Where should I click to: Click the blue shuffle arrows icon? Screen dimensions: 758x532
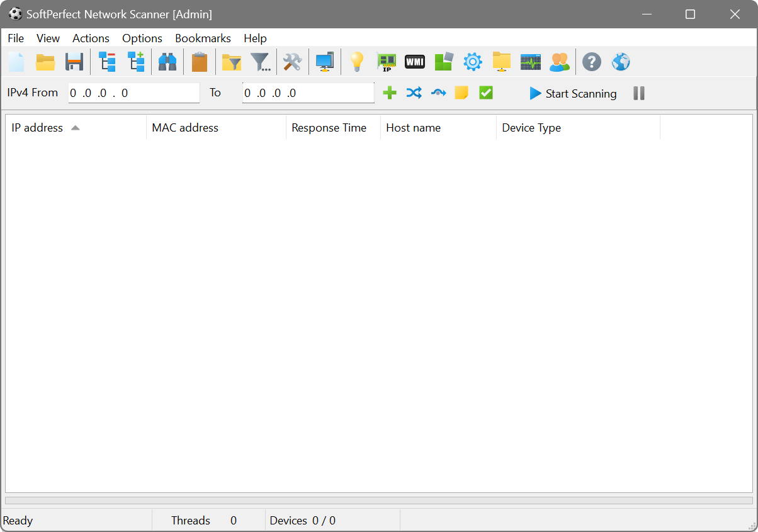tap(414, 93)
